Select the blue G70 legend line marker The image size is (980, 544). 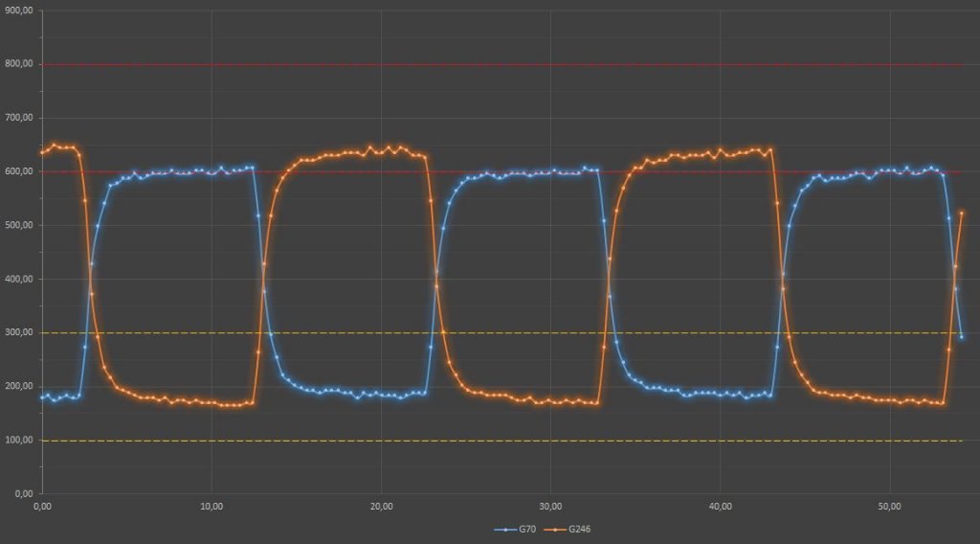pyautogui.click(x=505, y=529)
